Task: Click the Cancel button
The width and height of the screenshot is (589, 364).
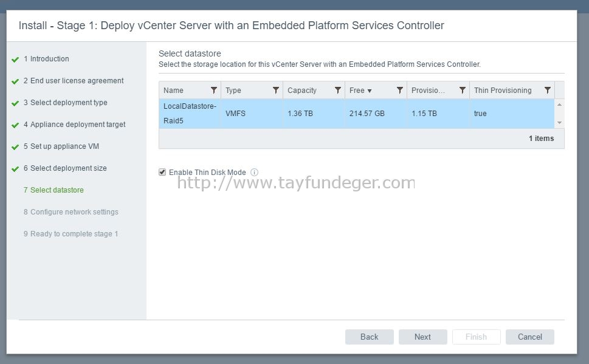Action: 529,337
